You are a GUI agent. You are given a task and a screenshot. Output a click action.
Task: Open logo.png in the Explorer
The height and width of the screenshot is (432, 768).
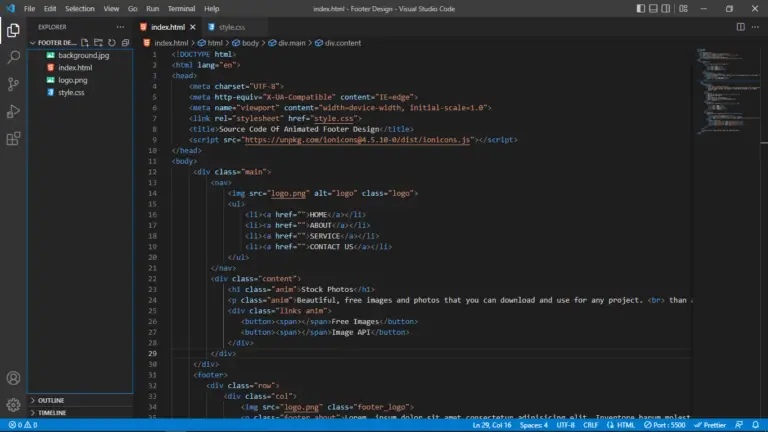(72, 79)
